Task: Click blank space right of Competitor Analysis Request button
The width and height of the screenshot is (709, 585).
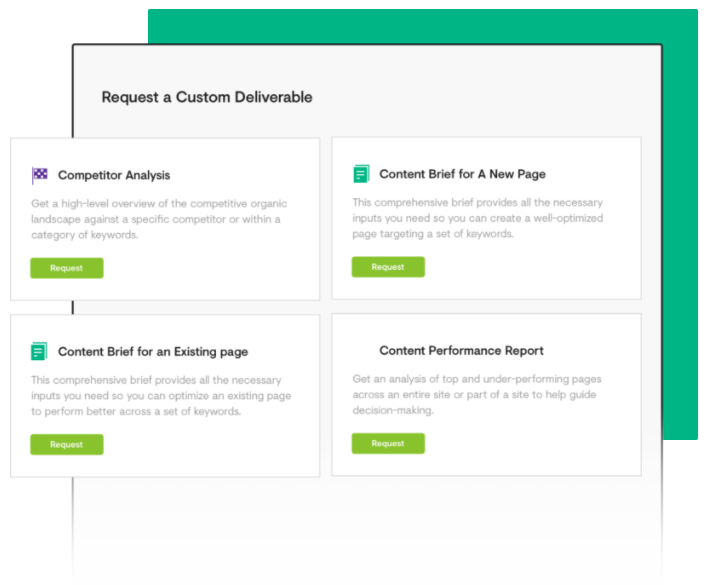Action: click(210, 268)
